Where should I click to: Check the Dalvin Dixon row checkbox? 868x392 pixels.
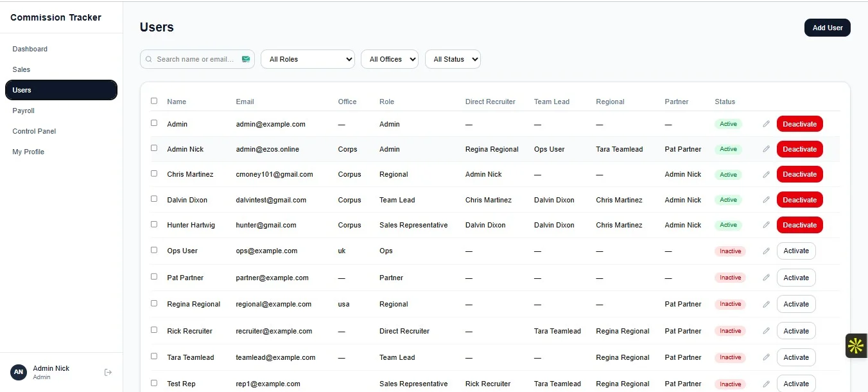pos(154,199)
